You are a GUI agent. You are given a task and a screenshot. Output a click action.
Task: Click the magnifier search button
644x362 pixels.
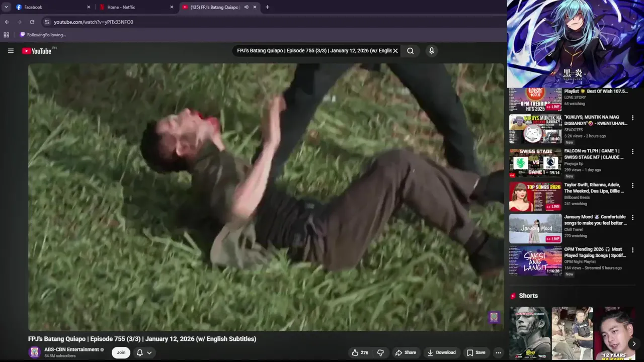coord(411,51)
